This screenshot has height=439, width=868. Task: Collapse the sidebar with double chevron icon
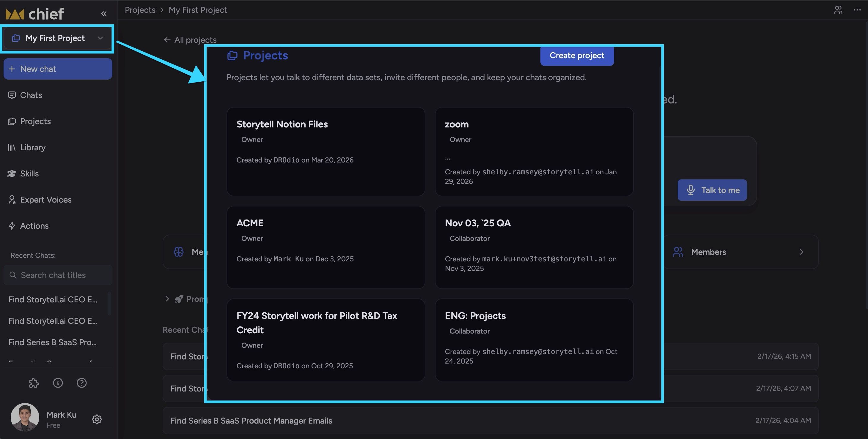104,13
